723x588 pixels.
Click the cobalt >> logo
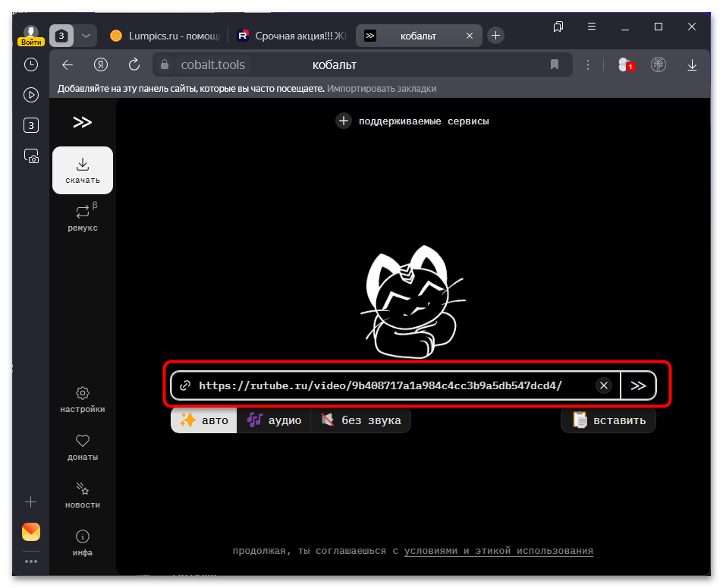click(x=83, y=122)
